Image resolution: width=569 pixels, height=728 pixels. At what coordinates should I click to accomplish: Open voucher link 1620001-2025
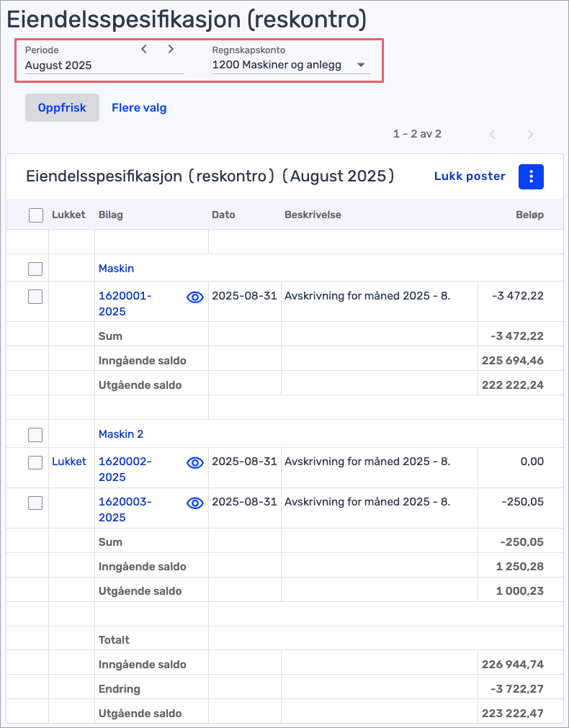(x=125, y=303)
